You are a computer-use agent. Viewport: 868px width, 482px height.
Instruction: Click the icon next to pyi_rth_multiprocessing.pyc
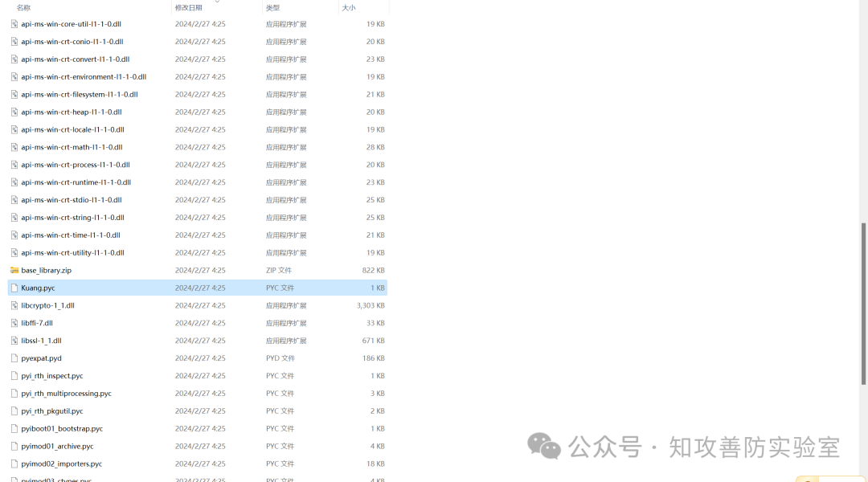point(14,393)
